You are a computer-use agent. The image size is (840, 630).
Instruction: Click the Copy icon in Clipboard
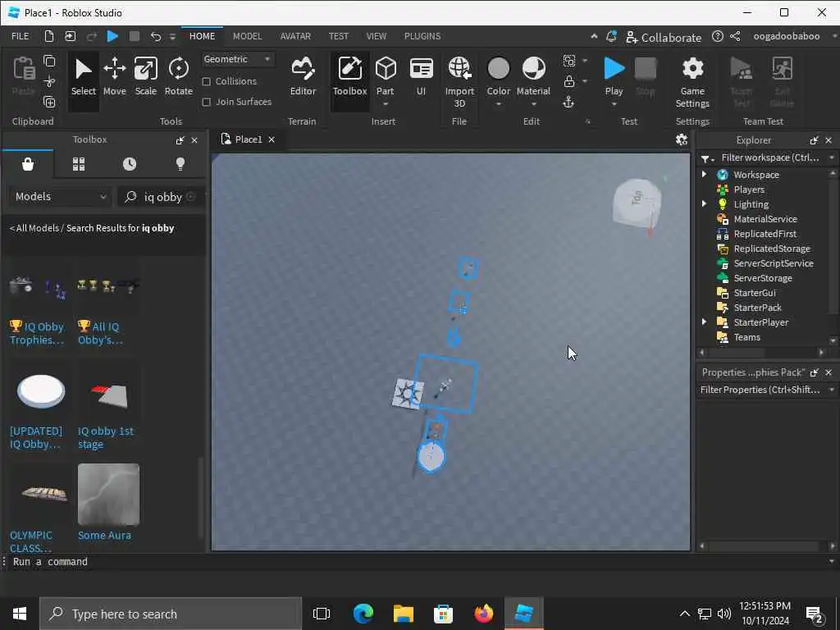click(x=49, y=61)
